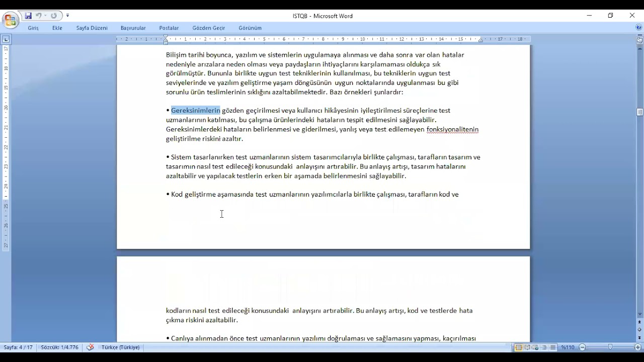Toggle the ruler using the View Ruler button
The width and height of the screenshot is (644, 362).
(640, 40)
